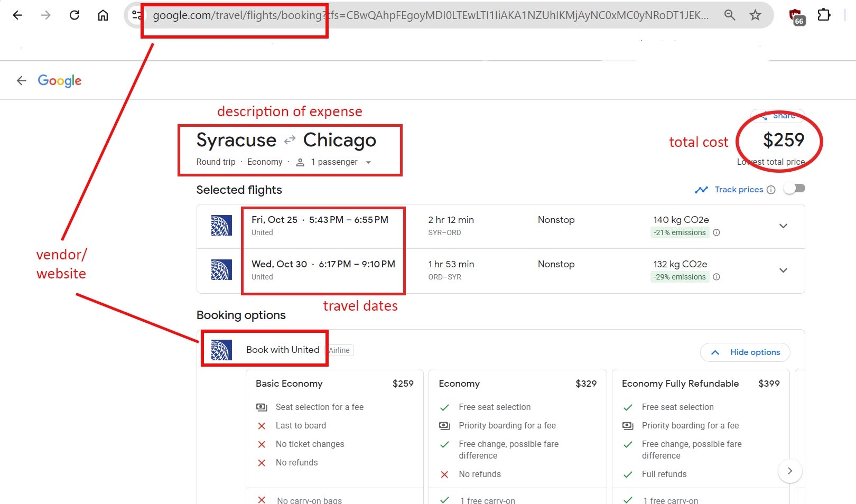
Task: Select the Economy $329 fare card
Action: pyautogui.click(x=518, y=436)
